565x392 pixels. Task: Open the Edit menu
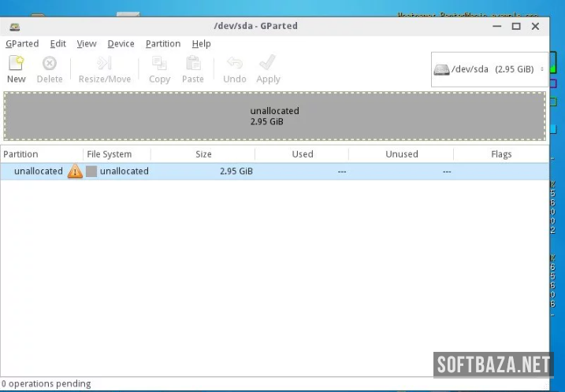tap(58, 44)
